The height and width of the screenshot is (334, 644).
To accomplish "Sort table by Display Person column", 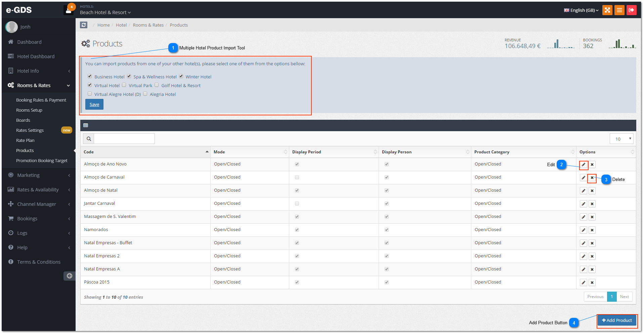I will 425,152.
